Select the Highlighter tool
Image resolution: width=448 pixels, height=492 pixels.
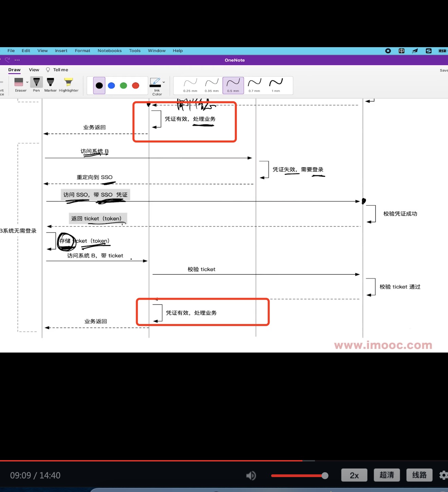click(69, 84)
